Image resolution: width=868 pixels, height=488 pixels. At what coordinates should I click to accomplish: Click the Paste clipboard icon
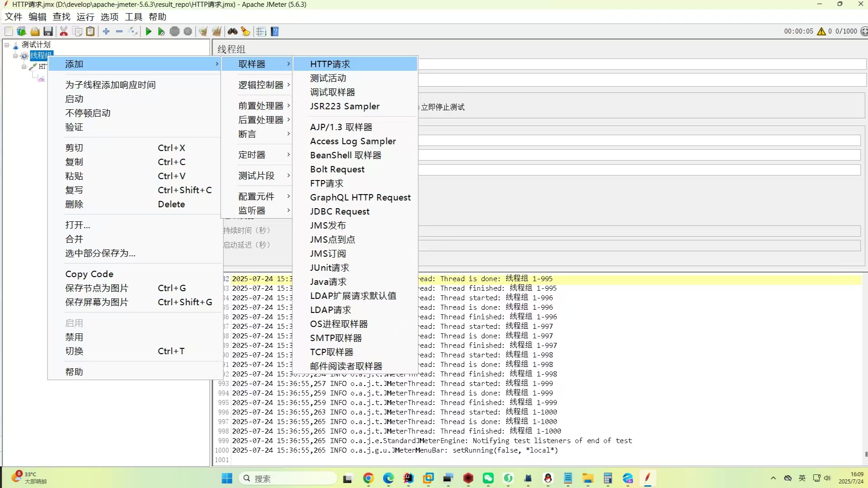(x=91, y=31)
